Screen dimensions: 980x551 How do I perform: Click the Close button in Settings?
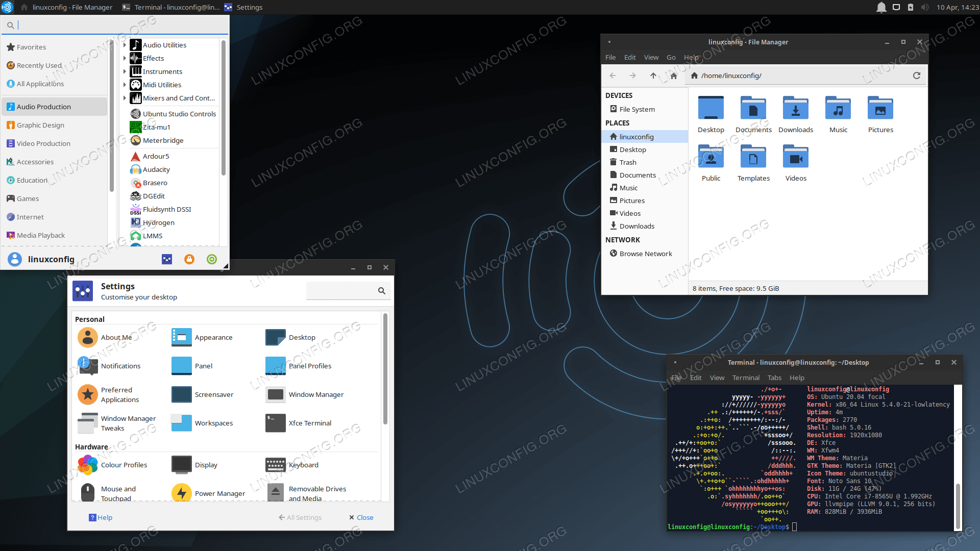(361, 517)
